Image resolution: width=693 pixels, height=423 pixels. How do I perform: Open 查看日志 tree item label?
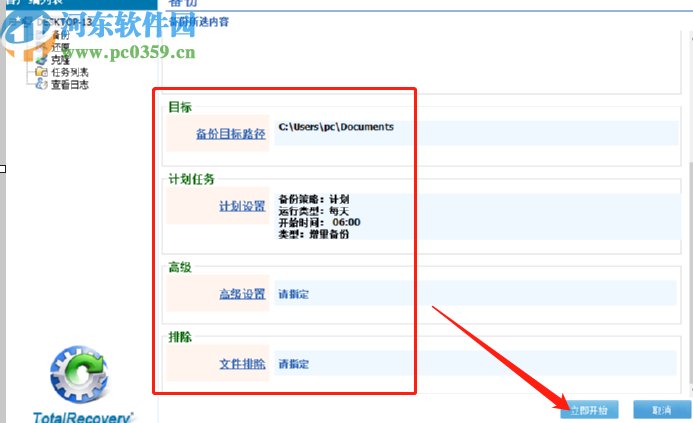pyautogui.click(x=70, y=84)
